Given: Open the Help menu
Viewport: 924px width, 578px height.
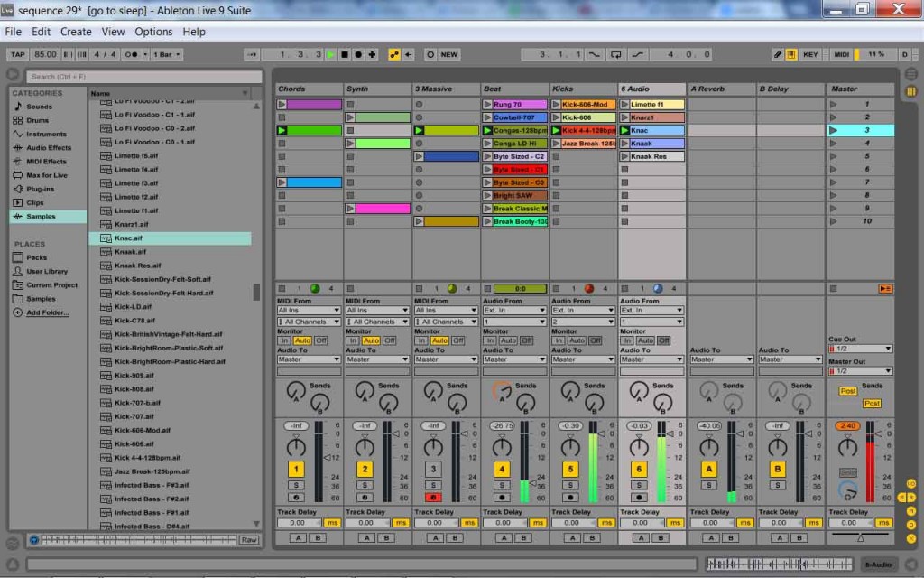Looking at the screenshot, I should tap(193, 32).
